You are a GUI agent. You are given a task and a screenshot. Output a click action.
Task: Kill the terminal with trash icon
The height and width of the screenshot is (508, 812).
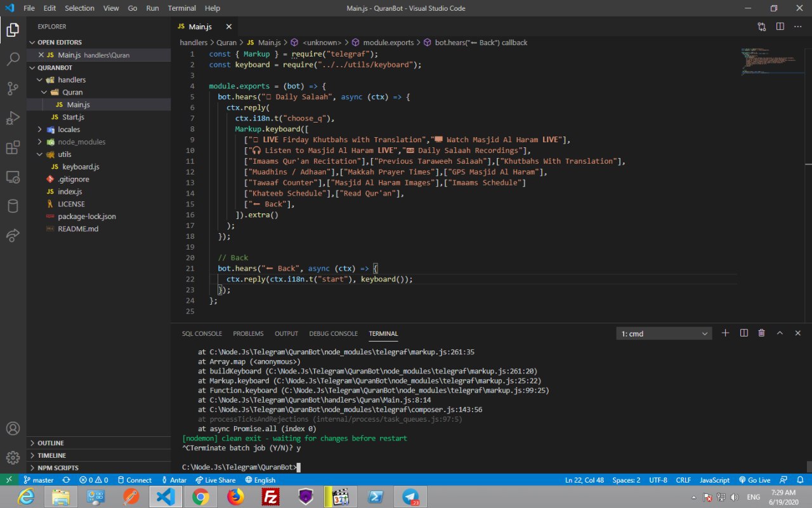pyautogui.click(x=762, y=333)
